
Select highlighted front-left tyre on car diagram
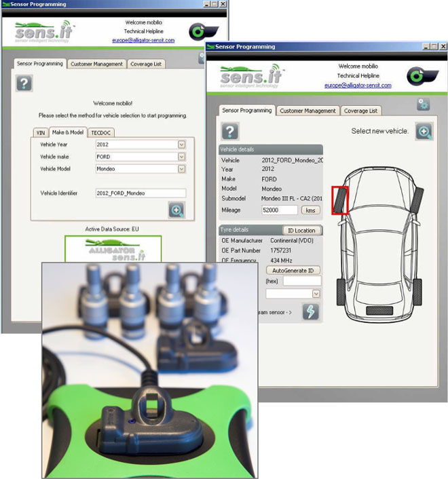340,200
